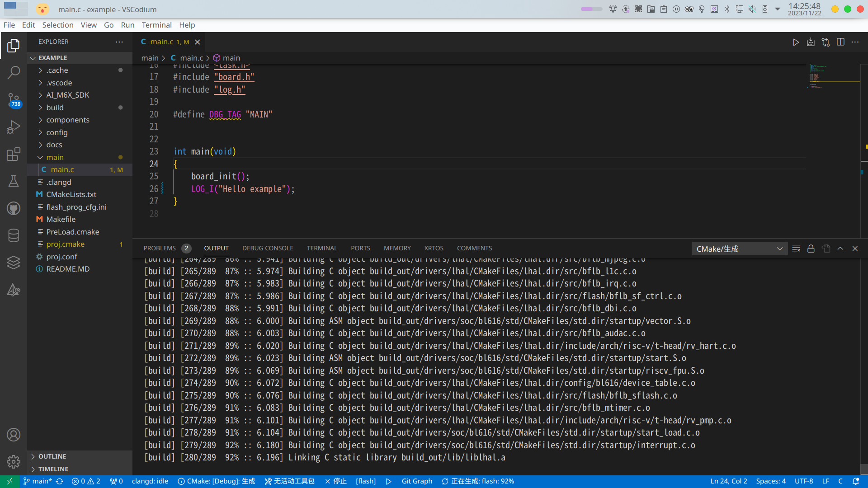The width and height of the screenshot is (868, 488).
Task: Click CMake: [Debug] build variant status item
Action: (216, 481)
